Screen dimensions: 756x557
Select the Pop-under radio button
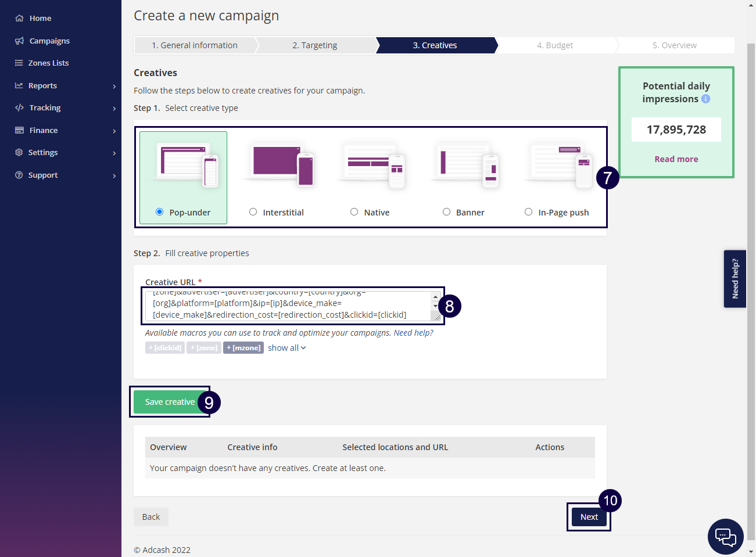click(x=159, y=212)
